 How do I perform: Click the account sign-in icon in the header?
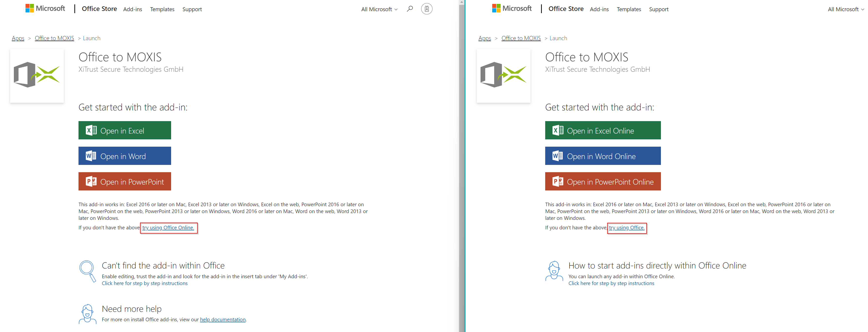427,9
